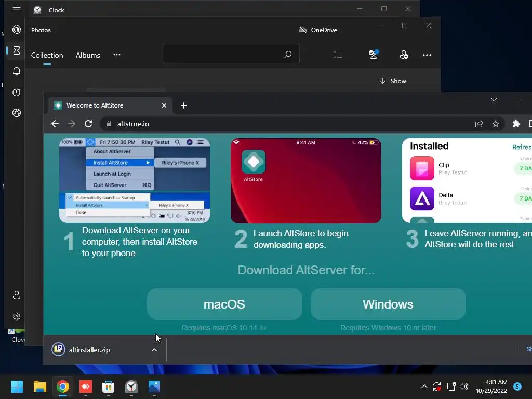
Task: Open the Clock app hamburger menu
Action: (17, 10)
